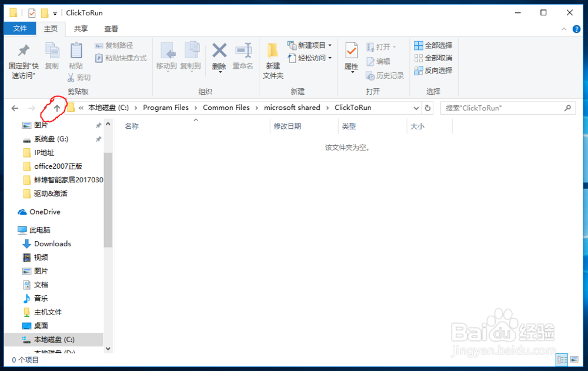Open the Properties (属性) icon

pyautogui.click(x=352, y=51)
